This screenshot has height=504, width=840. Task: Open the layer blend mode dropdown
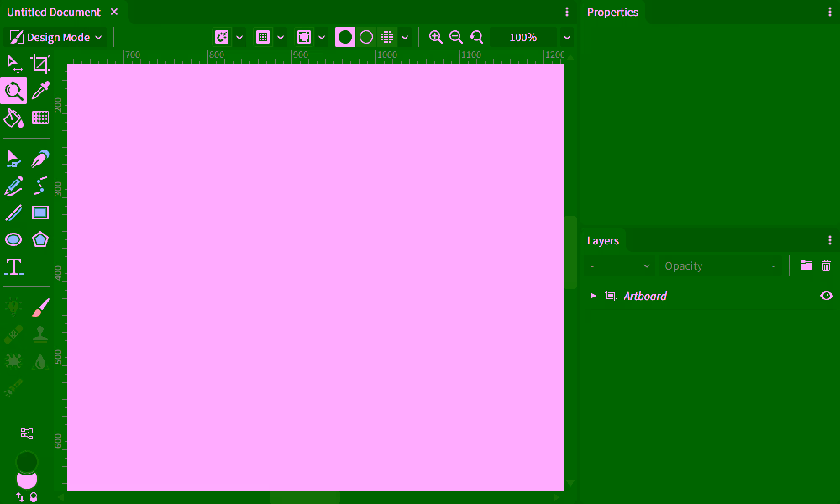click(x=620, y=266)
